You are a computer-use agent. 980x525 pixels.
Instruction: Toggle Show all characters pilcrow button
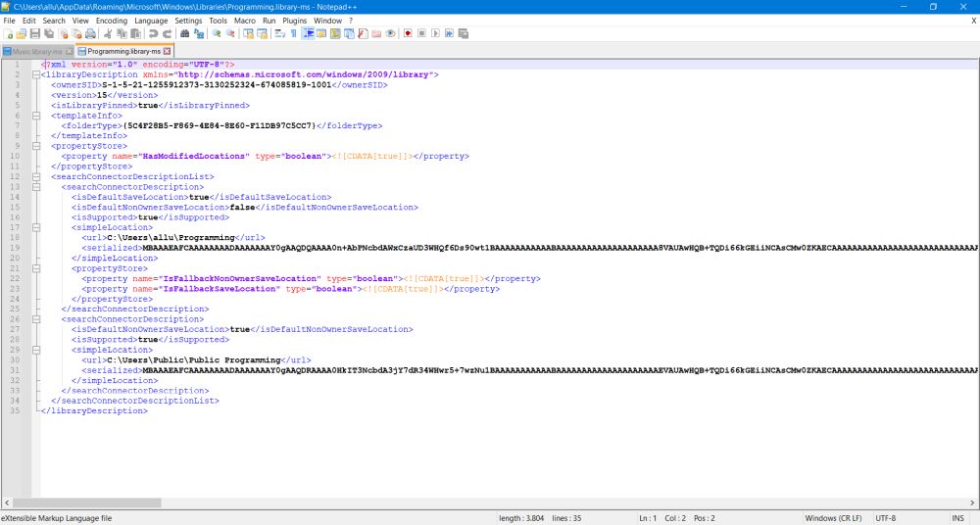click(x=293, y=33)
